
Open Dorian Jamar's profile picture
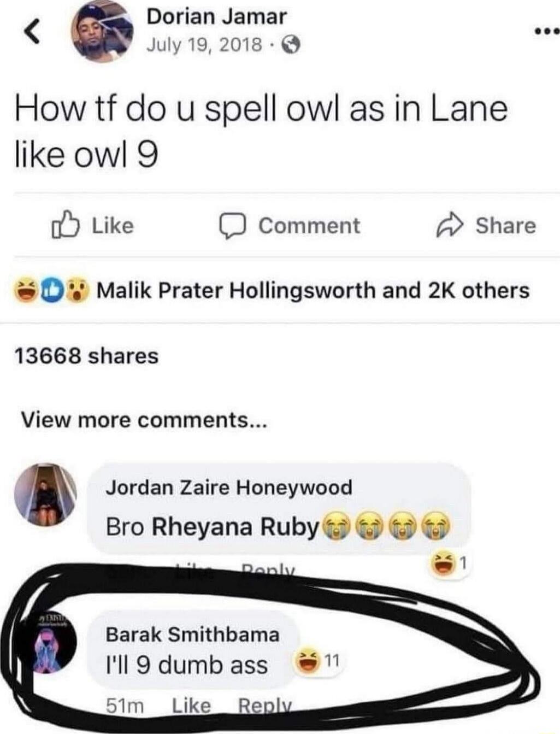tap(103, 31)
